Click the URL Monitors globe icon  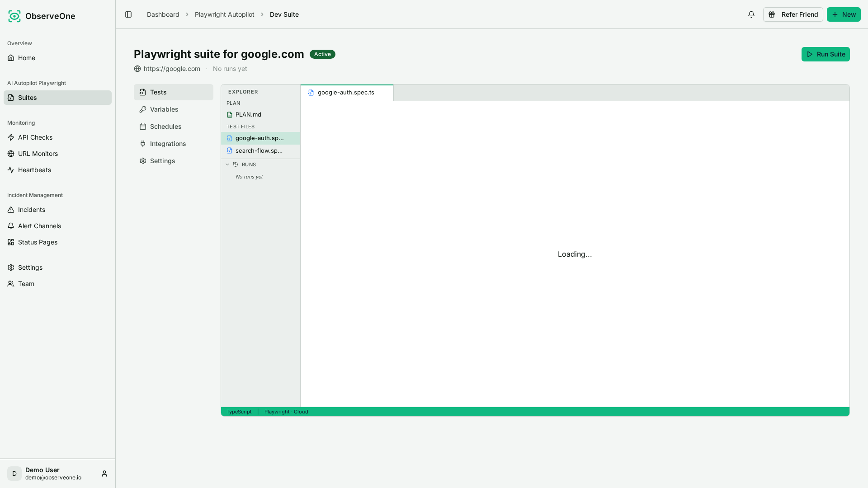coord(11,154)
